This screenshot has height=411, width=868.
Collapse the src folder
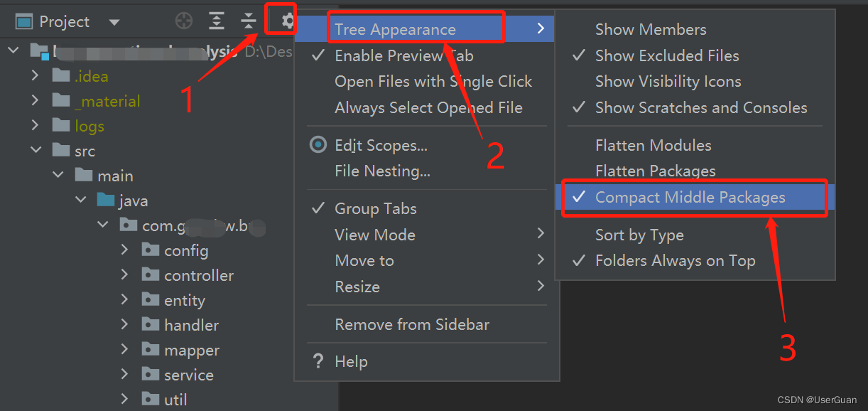[x=34, y=150]
